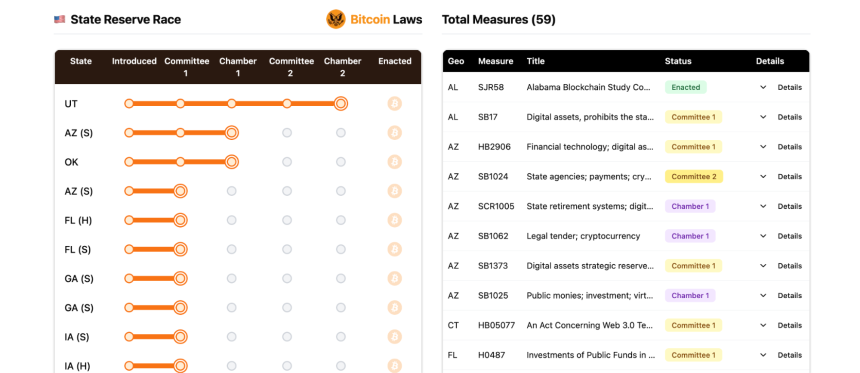
Task: Expand details chevron for HB2906
Action: (763, 146)
